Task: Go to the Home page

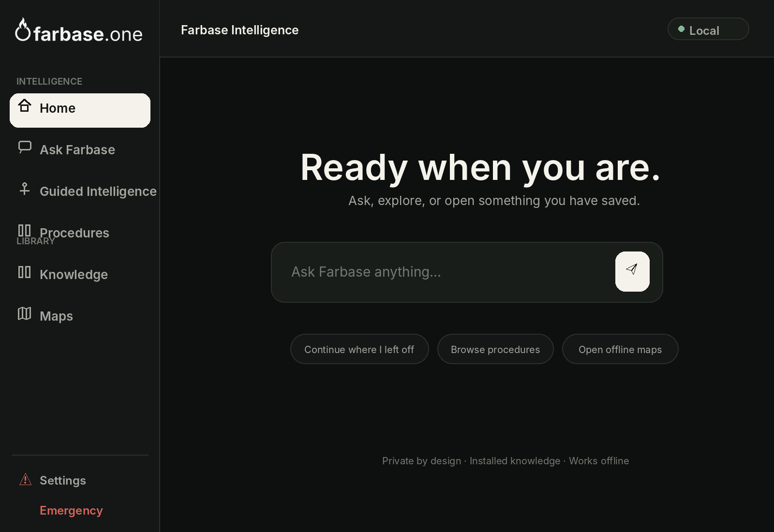Action: (80, 110)
